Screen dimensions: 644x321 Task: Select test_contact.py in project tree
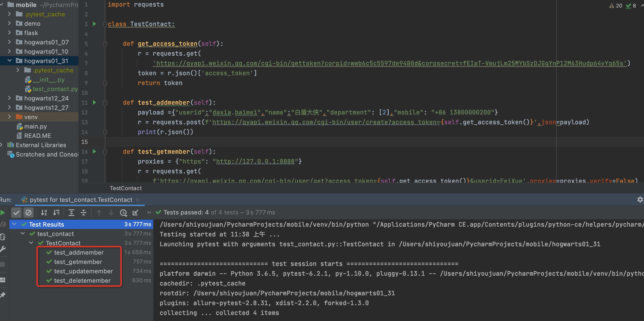click(x=52, y=89)
